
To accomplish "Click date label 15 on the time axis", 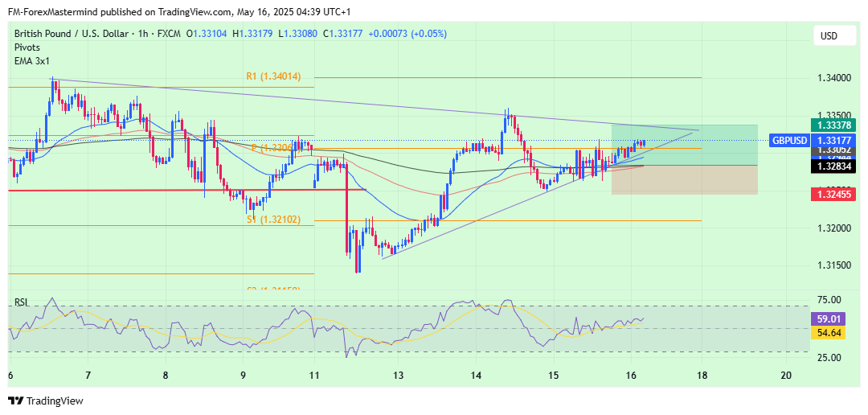I will point(552,376).
